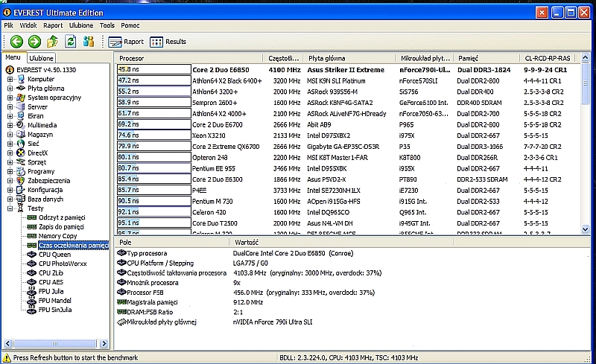596x364 pixels.
Task: Open the Raport menu
Action: tap(53, 25)
